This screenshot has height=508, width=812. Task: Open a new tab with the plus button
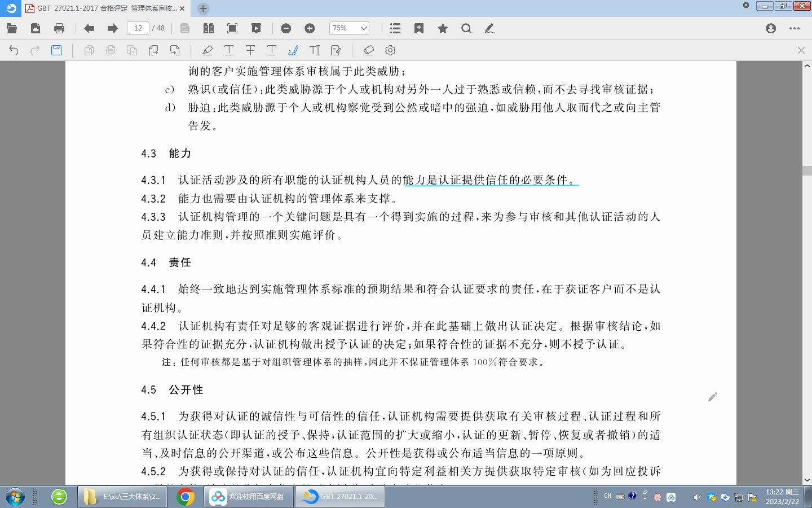(x=203, y=8)
